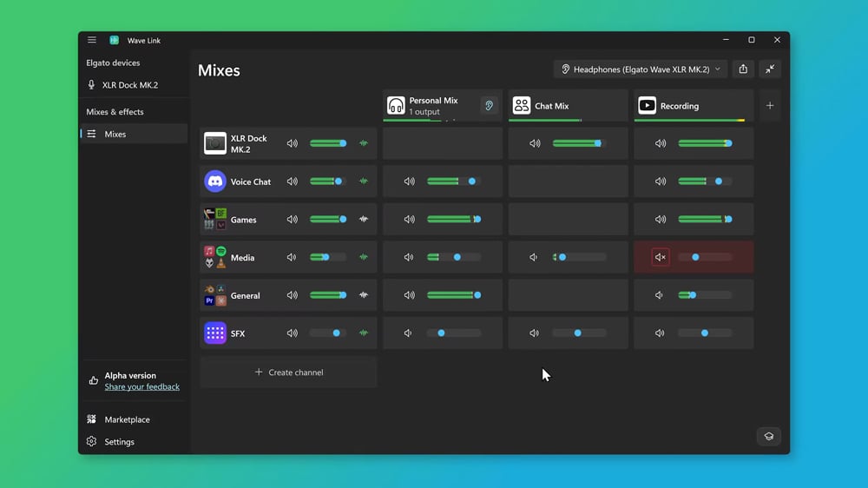Screen dimensions: 868x488
Task: Click speaker icon for Media in Chat Mix
Action: tap(534, 257)
